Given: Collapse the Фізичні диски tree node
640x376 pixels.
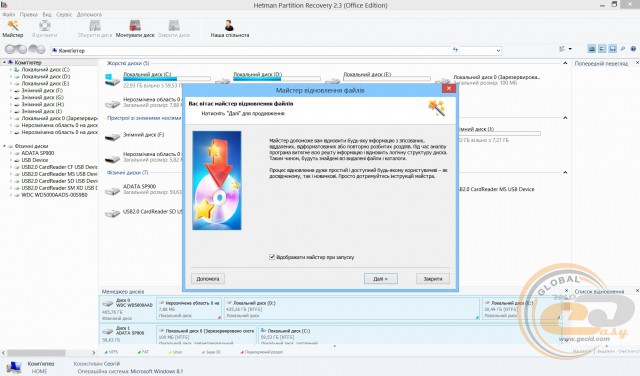Looking at the screenshot, I should click(x=4, y=146).
